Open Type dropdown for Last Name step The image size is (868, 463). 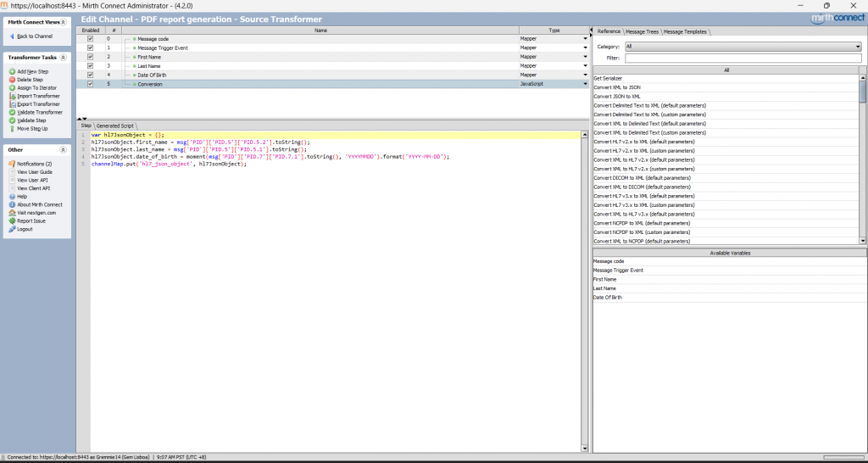tap(585, 66)
